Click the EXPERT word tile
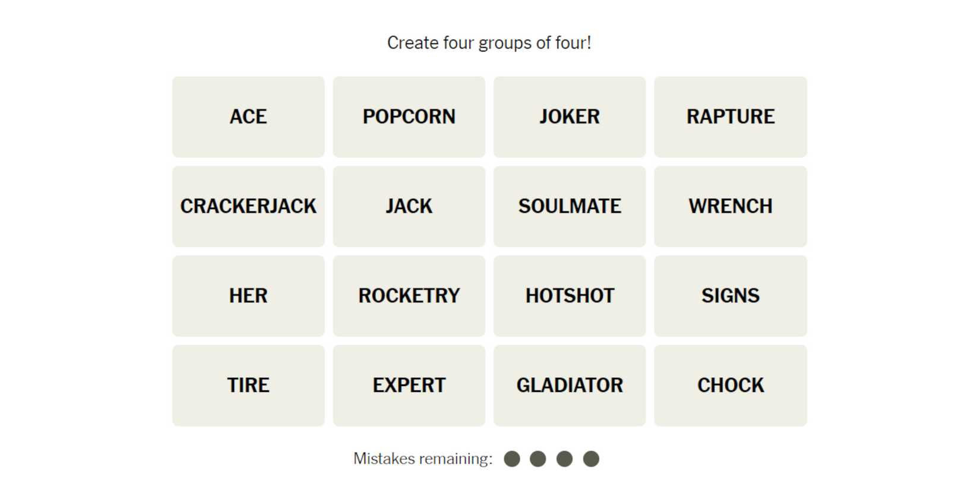The image size is (980, 490). coord(409,385)
